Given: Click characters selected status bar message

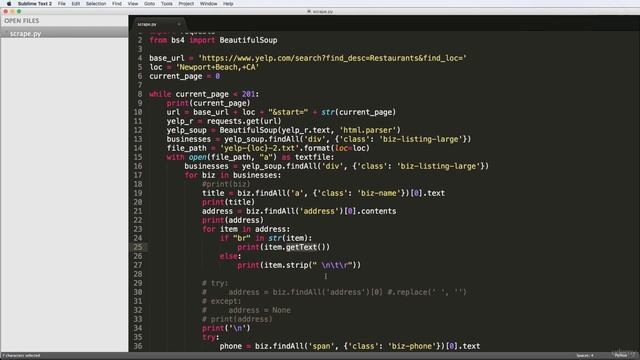Looking at the screenshot, I should coord(21,356).
